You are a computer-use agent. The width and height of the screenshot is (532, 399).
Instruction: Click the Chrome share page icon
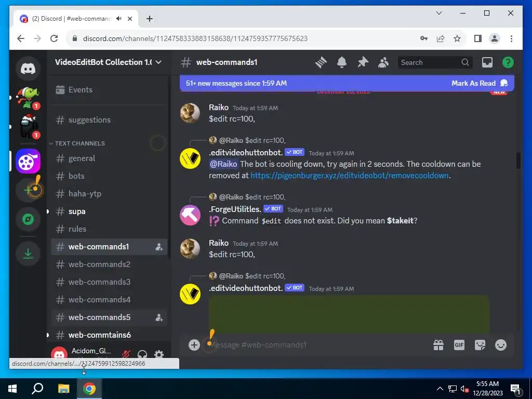click(441, 38)
